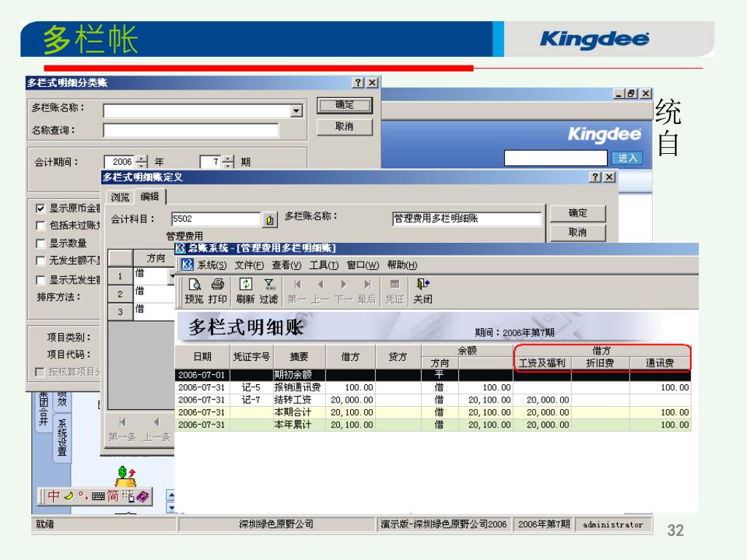747x560 pixels.
Task: Check the 无发生额不显示 checkbox
Action: 41,261
